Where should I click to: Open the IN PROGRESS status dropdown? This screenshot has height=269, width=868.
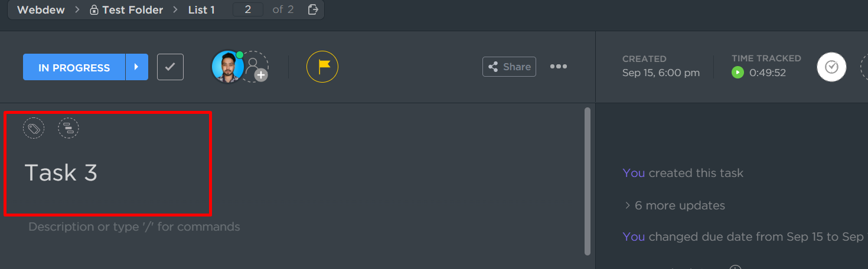pyautogui.click(x=74, y=67)
